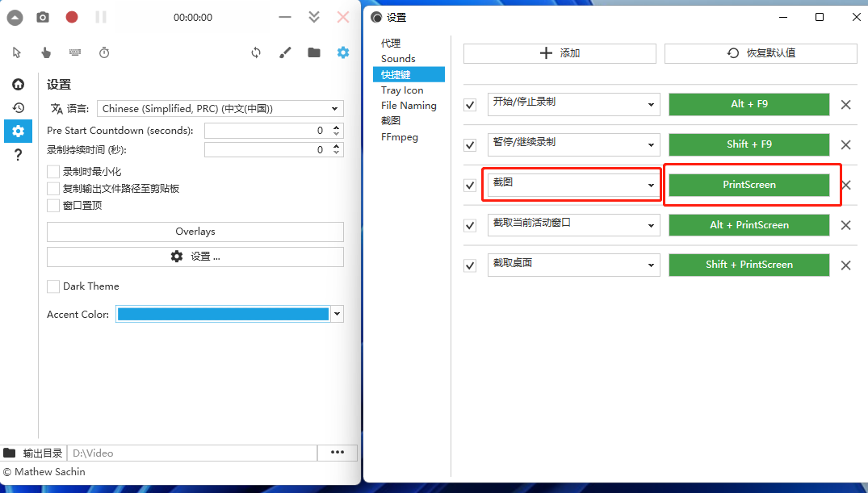
Task: Expand the 截取当前活动窗口 dropdown
Action: click(x=573, y=225)
